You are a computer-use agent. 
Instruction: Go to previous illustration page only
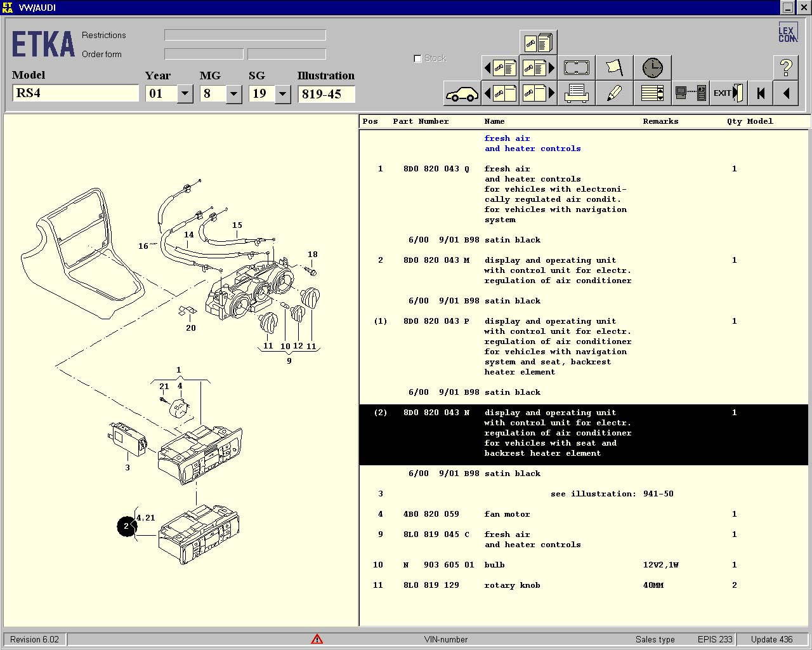501,93
